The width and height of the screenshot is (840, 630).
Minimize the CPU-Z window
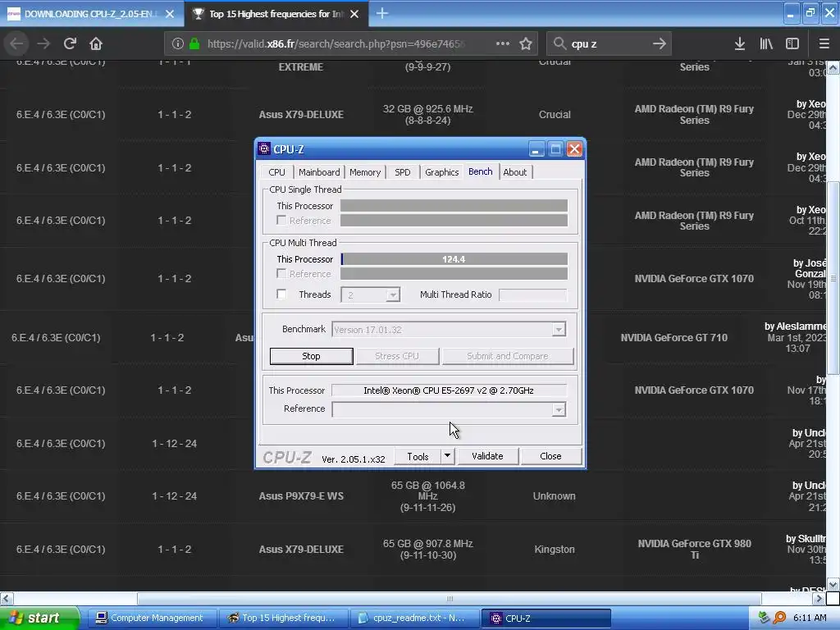tap(536, 149)
